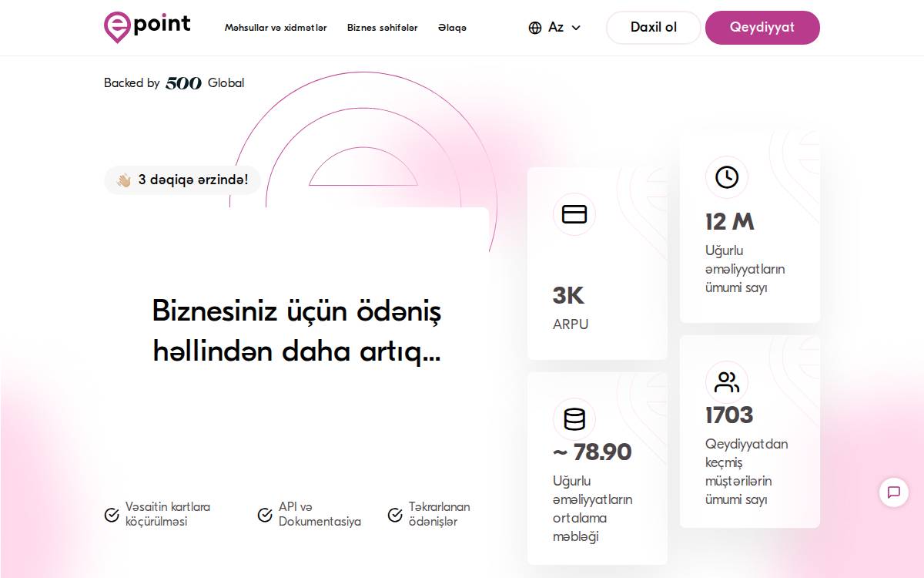The height and width of the screenshot is (578, 924).
Task: Go to the Əlaqə page
Action: (x=452, y=28)
